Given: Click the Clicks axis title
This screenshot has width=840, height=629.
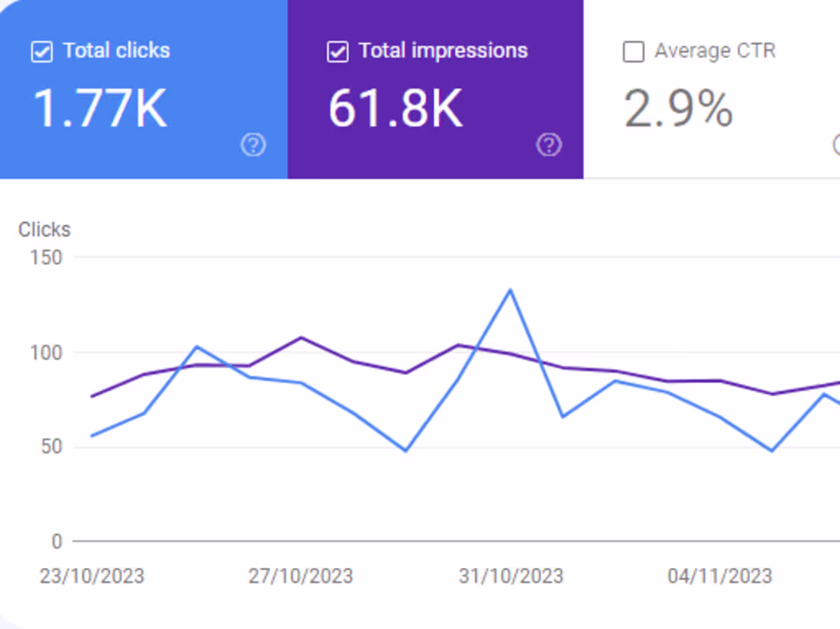Looking at the screenshot, I should click(x=44, y=229).
